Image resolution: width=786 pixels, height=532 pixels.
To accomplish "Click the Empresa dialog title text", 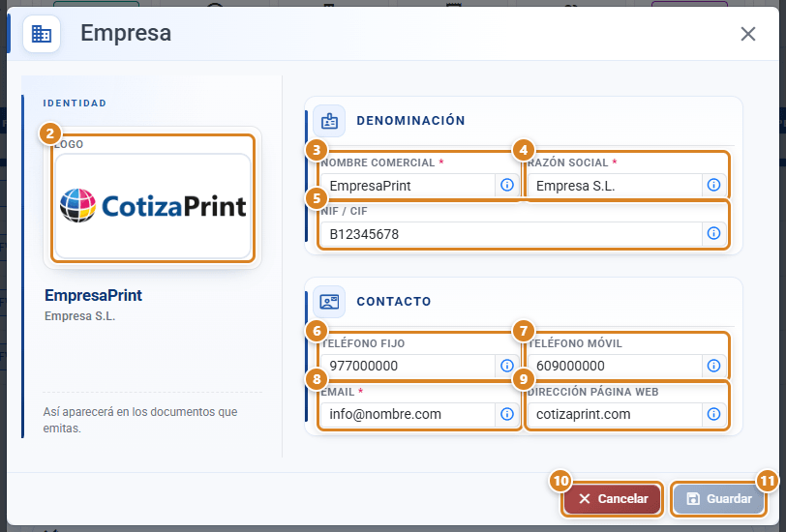I will (x=126, y=33).
